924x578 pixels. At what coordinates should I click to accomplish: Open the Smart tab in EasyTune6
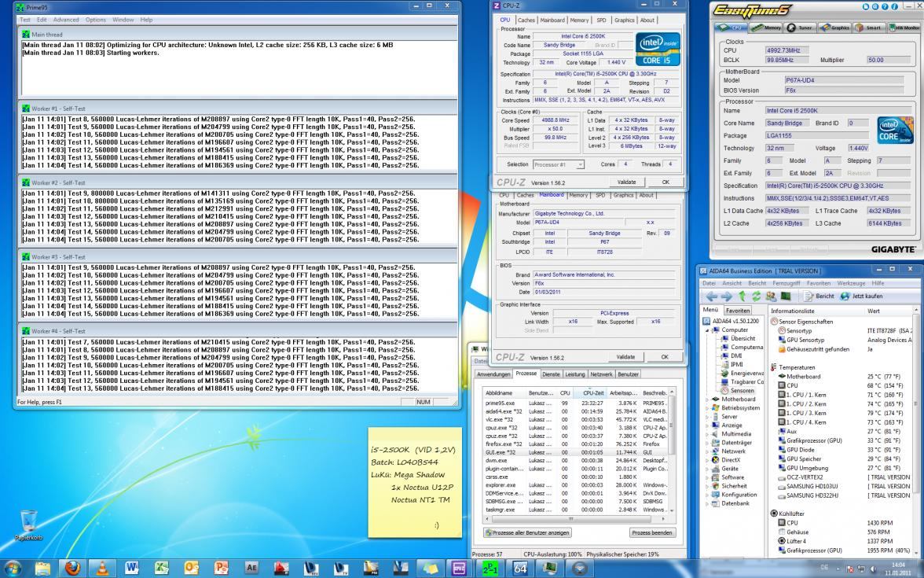click(x=869, y=28)
